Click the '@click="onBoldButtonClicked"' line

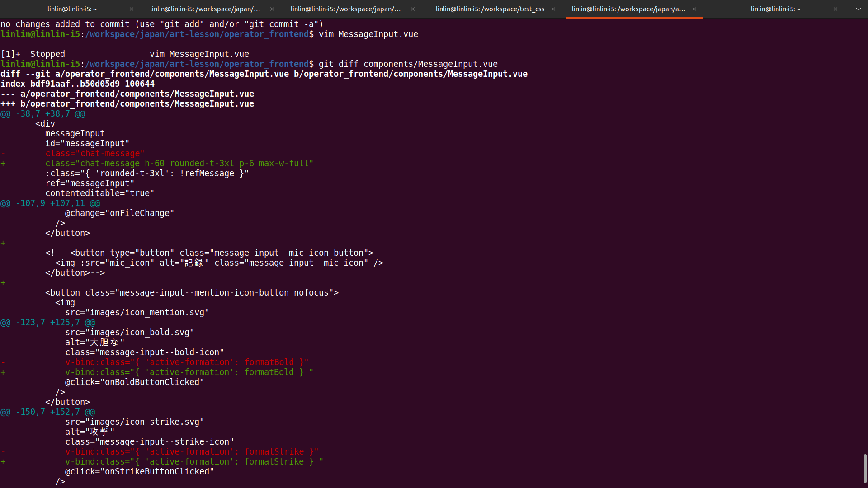tap(134, 382)
